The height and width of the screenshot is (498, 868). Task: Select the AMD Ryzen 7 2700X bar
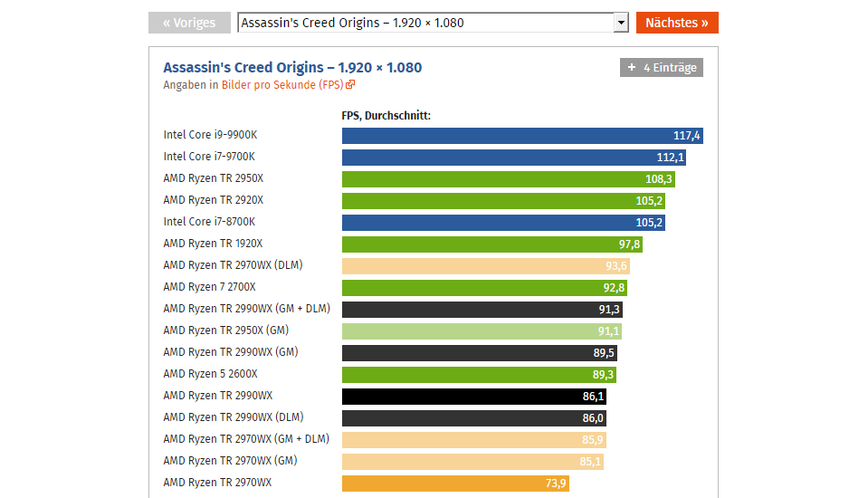point(484,288)
